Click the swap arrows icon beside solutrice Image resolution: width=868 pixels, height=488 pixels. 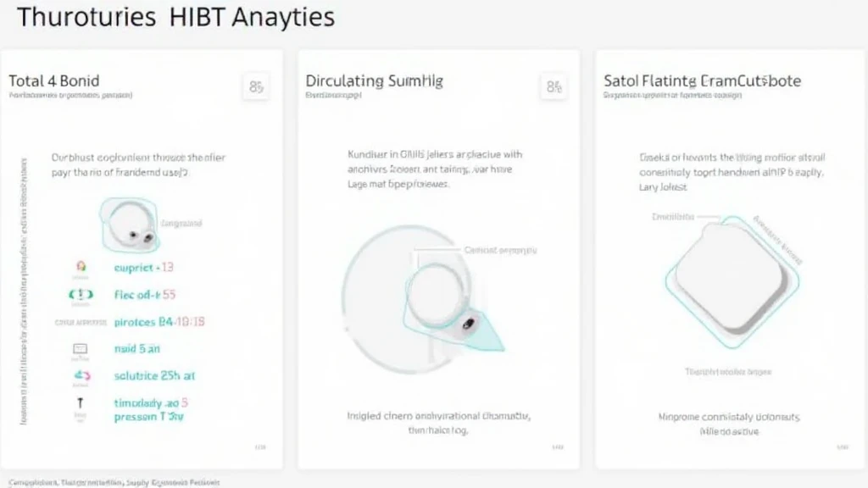pyautogui.click(x=81, y=375)
